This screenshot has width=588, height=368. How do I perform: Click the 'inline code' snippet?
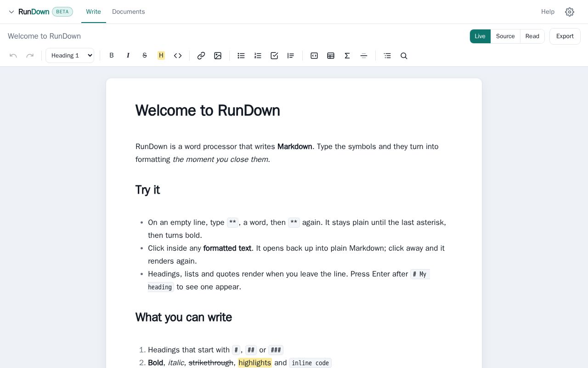(310, 363)
